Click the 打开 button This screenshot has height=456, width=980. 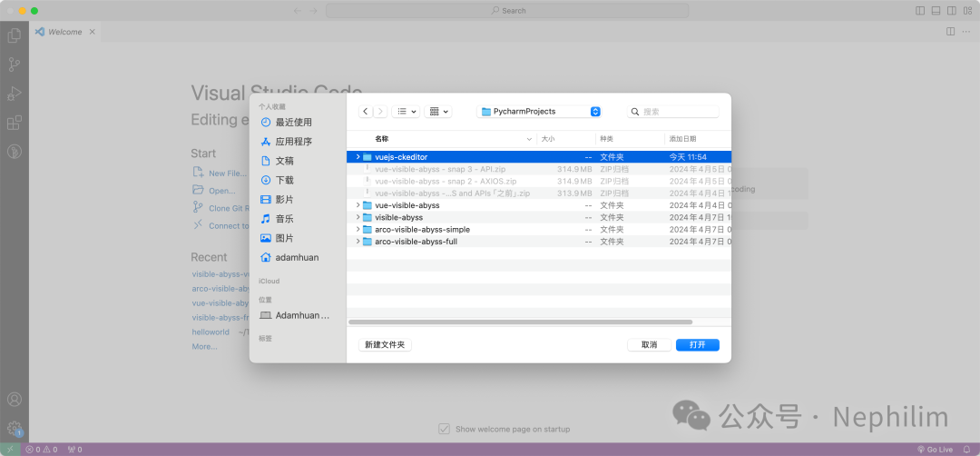point(698,344)
